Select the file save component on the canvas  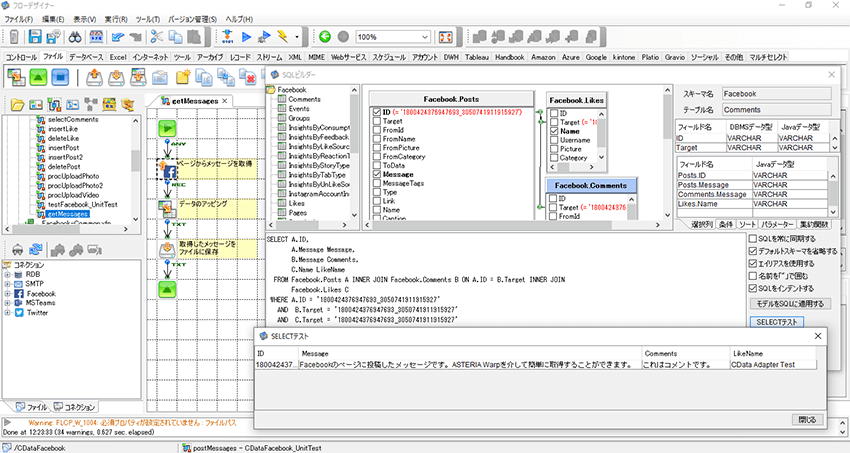[x=167, y=249]
